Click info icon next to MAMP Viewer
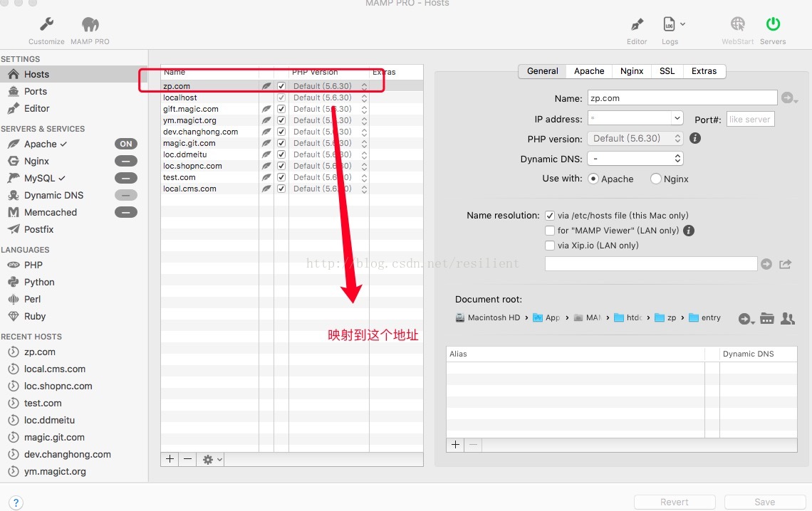The height and width of the screenshot is (511, 812). [x=689, y=231]
